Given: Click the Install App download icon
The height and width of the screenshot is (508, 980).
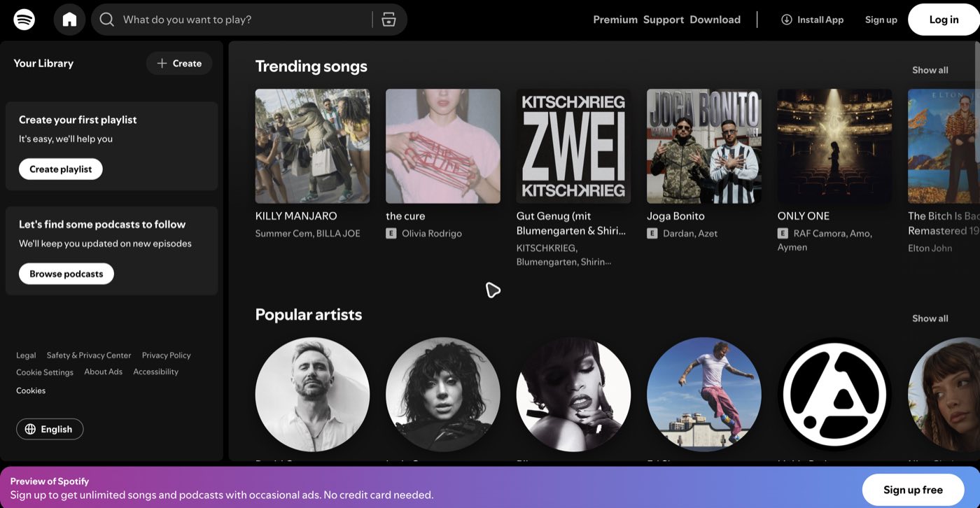Looking at the screenshot, I should pyautogui.click(x=787, y=20).
